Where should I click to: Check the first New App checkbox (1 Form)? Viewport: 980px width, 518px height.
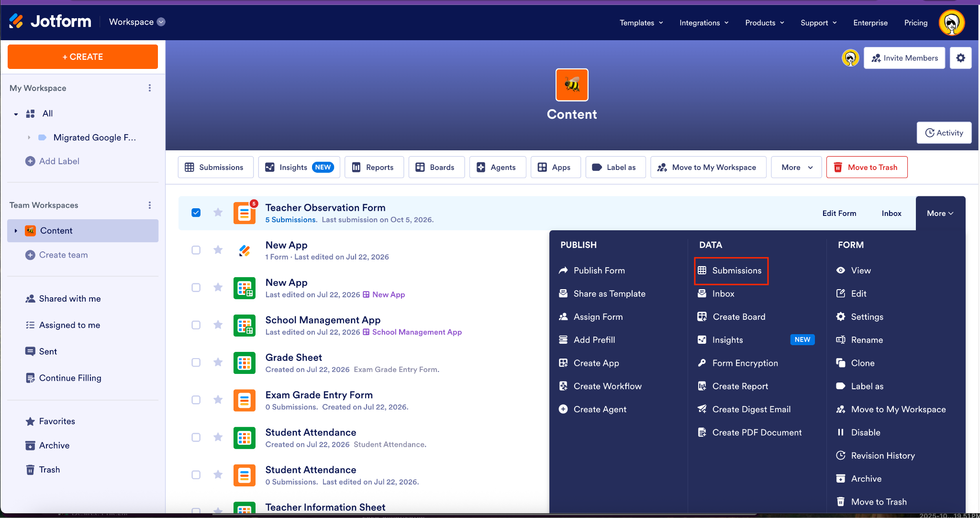[196, 250]
